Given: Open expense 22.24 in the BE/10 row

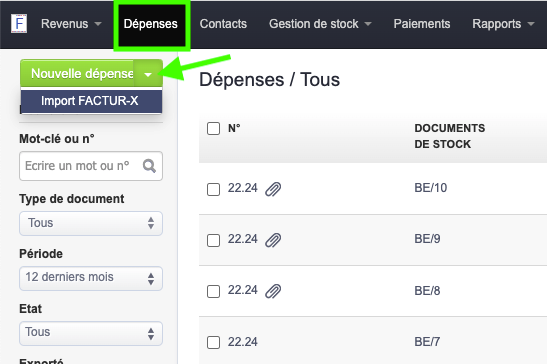Looking at the screenshot, I should (x=242, y=188).
